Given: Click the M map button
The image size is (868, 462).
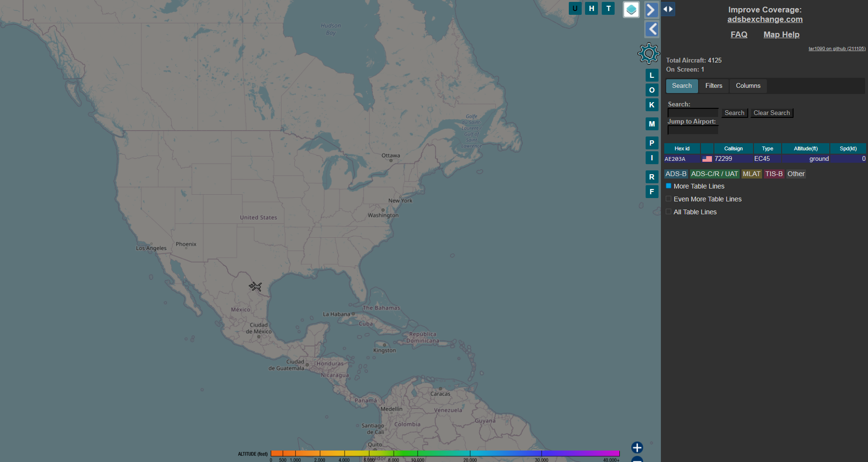Looking at the screenshot, I should (652, 124).
